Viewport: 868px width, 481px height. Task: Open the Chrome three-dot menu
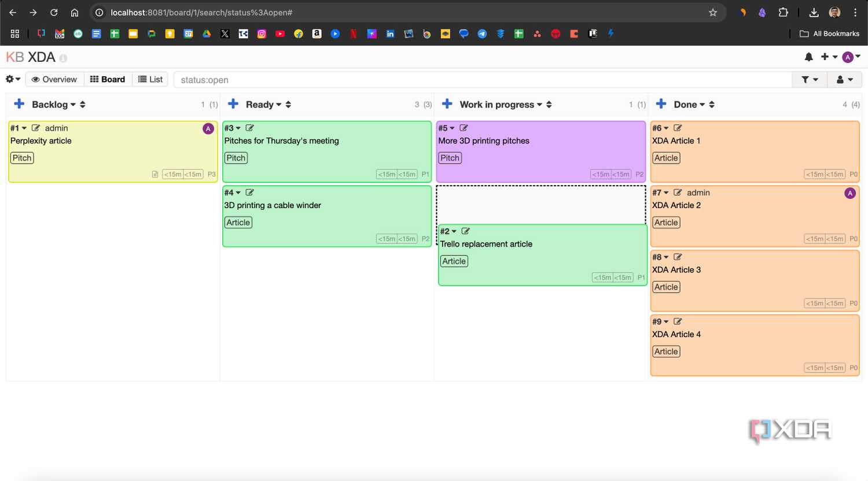tap(855, 12)
